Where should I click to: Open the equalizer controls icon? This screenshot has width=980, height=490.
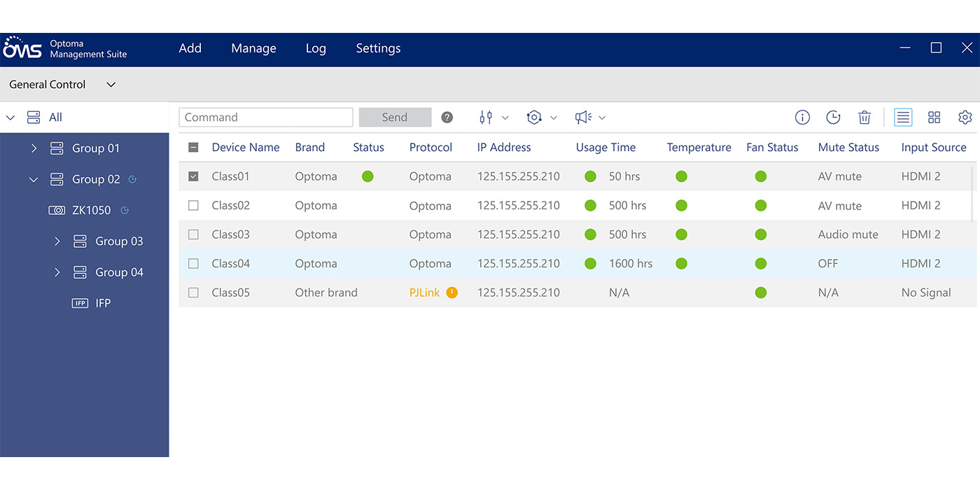coord(486,118)
